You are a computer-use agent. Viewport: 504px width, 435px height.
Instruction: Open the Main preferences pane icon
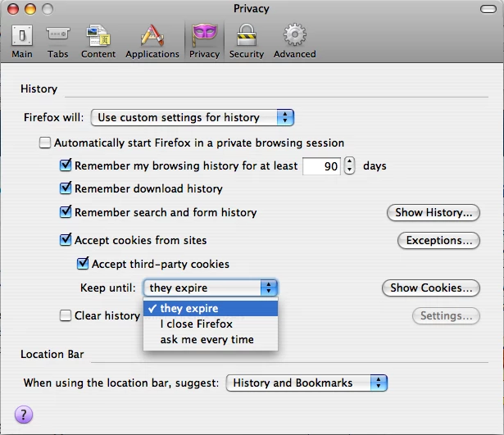(x=22, y=35)
